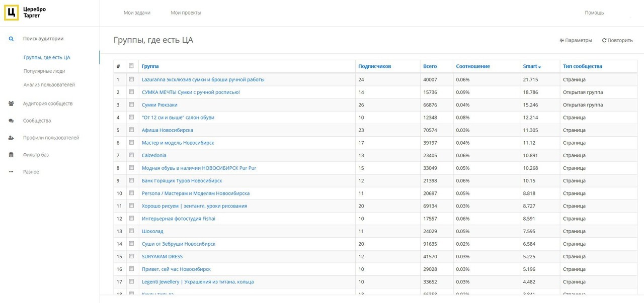The width and height of the screenshot is (644, 303).
Task: Toggle the select-all checkbox in table header
Action: pyautogui.click(x=131, y=66)
